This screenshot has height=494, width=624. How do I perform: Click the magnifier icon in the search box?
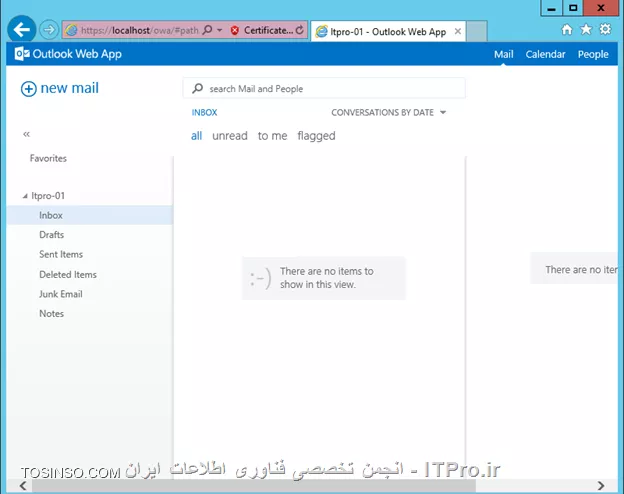point(197,88)
